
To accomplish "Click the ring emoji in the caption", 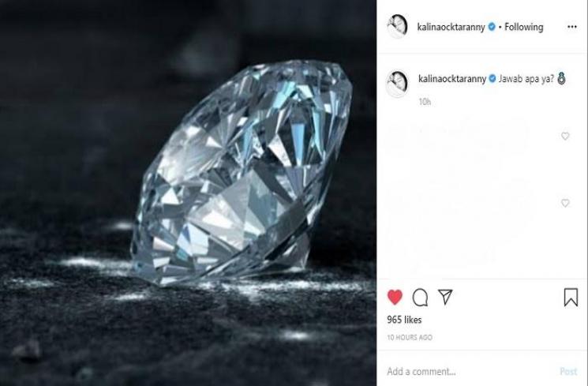I will [x=561, y=78].
